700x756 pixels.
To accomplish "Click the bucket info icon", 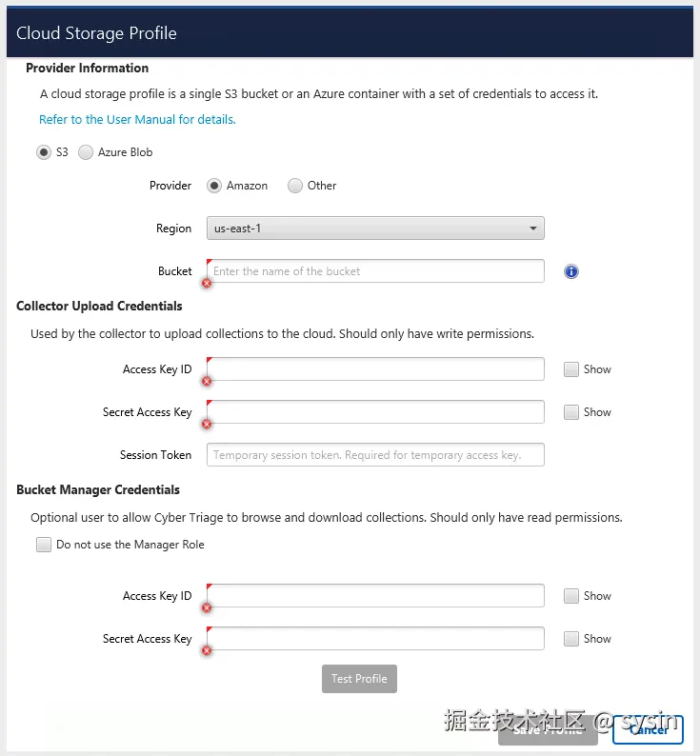I will pos(571,271).
